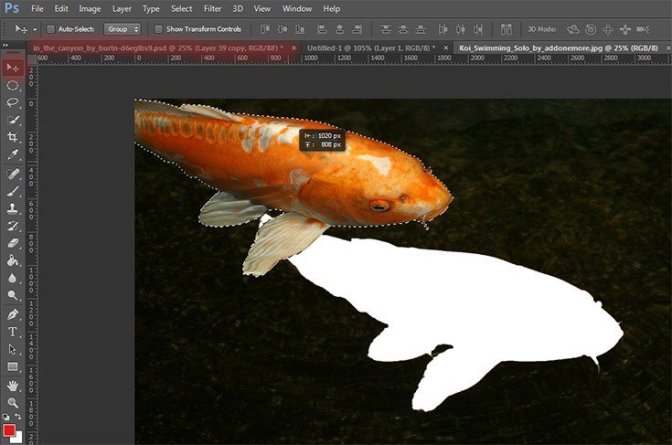
Task: Select the Lasso tool
Action: point(12,103)
